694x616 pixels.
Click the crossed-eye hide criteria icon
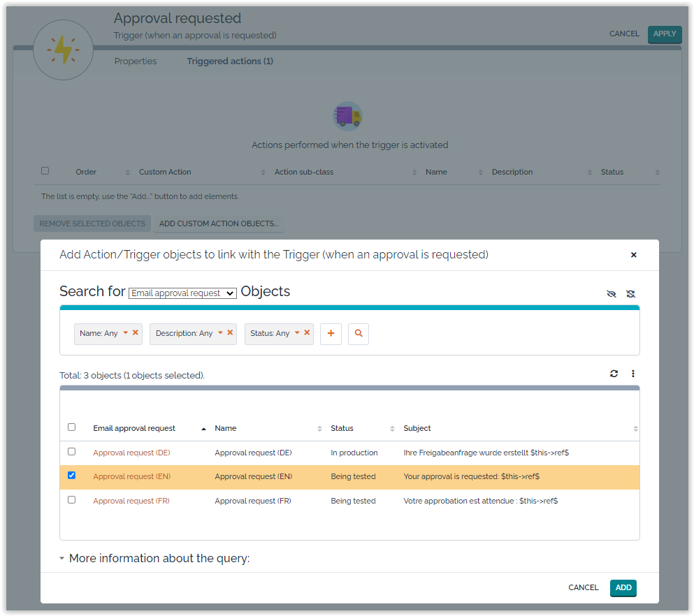612,294
